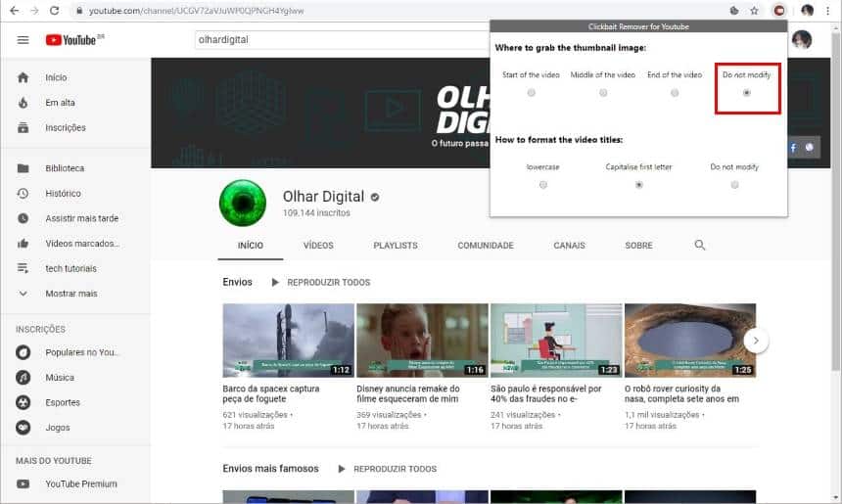Go forward in browser history

(34, 10)
